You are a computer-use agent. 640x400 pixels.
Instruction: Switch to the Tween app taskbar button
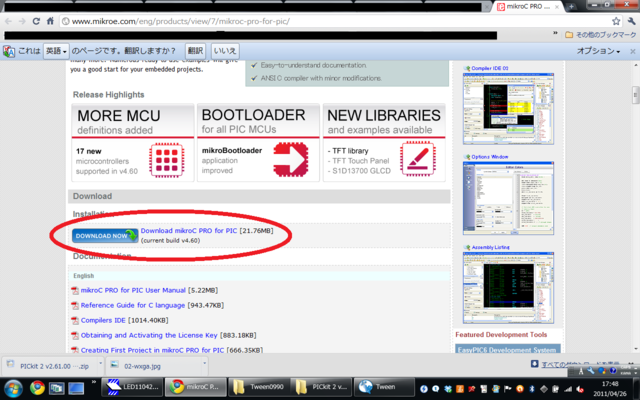pyautogui.click(x=386, y=387)
